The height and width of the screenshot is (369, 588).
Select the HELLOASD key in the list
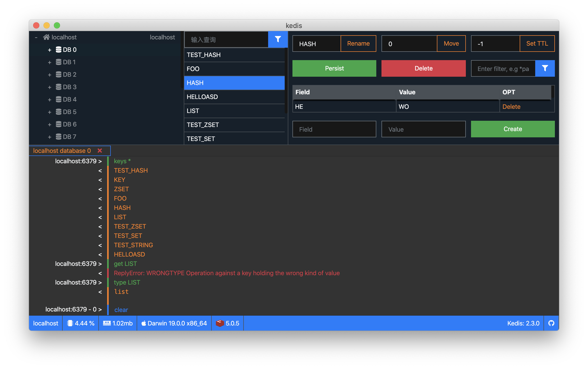tap(234, 97)
